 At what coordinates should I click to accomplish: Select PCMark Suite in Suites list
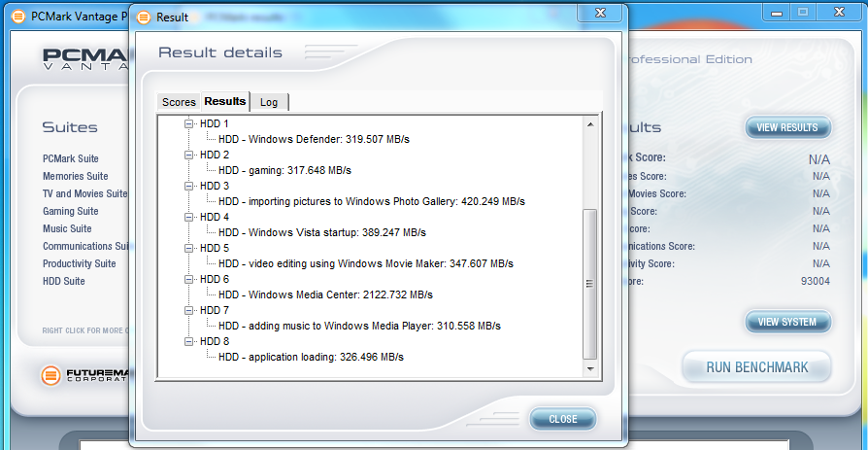click(x=71, y=158)
